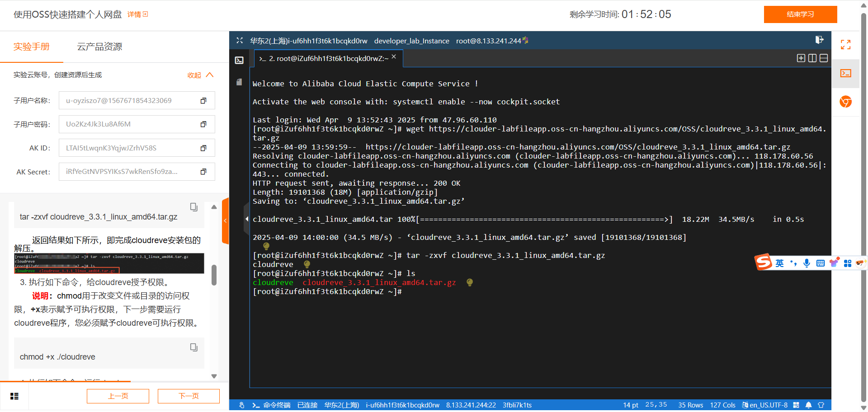The width and height of the screenshot is (868, 412).
Task: Open the manual table of contents icon
Action: (x=14, y=396)
